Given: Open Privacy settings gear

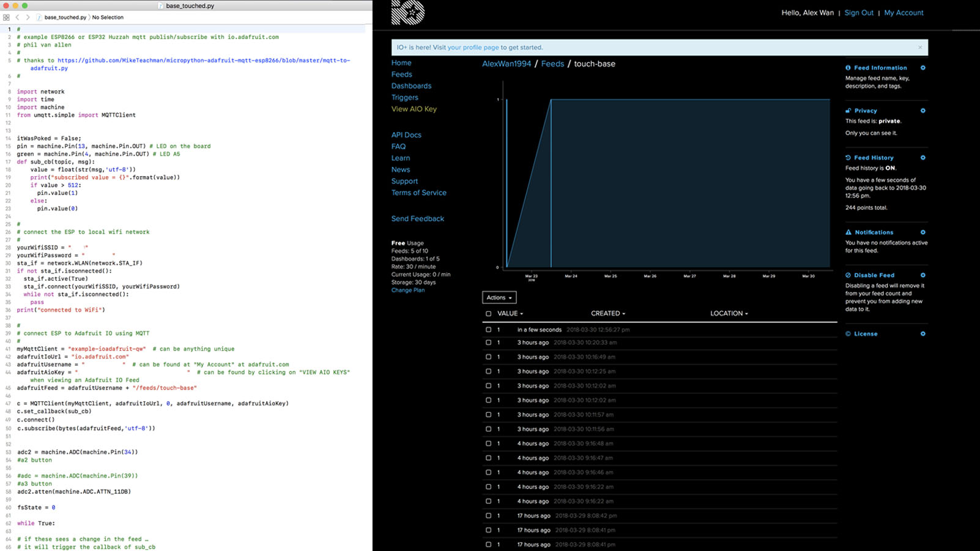Looking at the screenshot, I should (923, 111).
